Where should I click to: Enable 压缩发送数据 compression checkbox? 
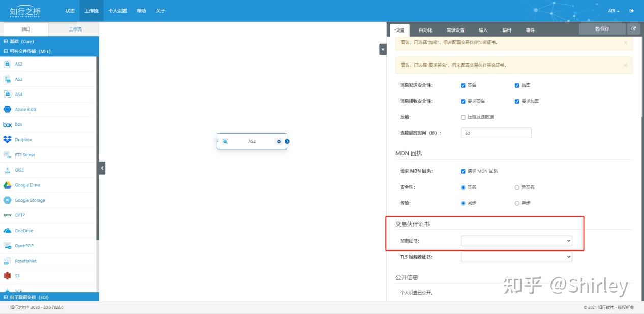463,117
